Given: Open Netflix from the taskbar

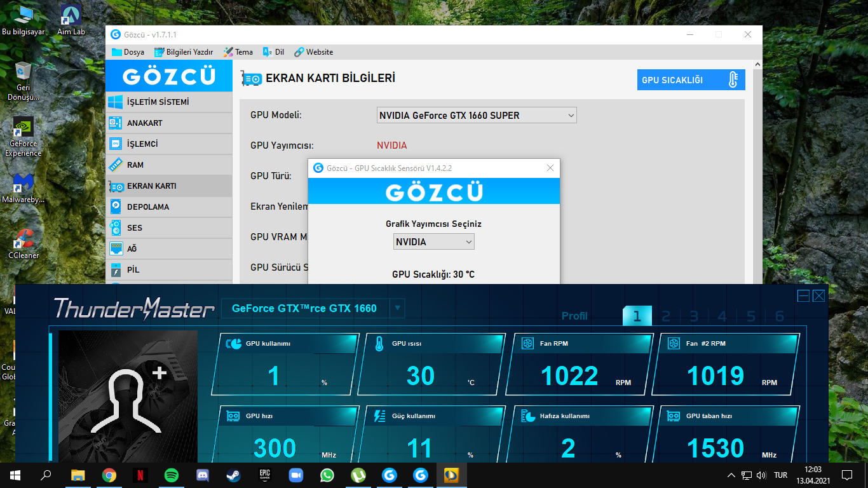Looking at the screenshot, I should [x=140, y=475].
